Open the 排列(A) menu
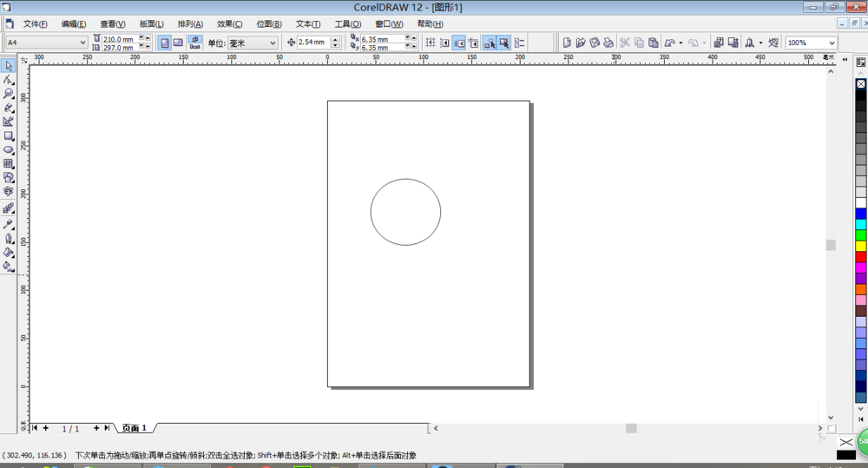 click(190, 23)
